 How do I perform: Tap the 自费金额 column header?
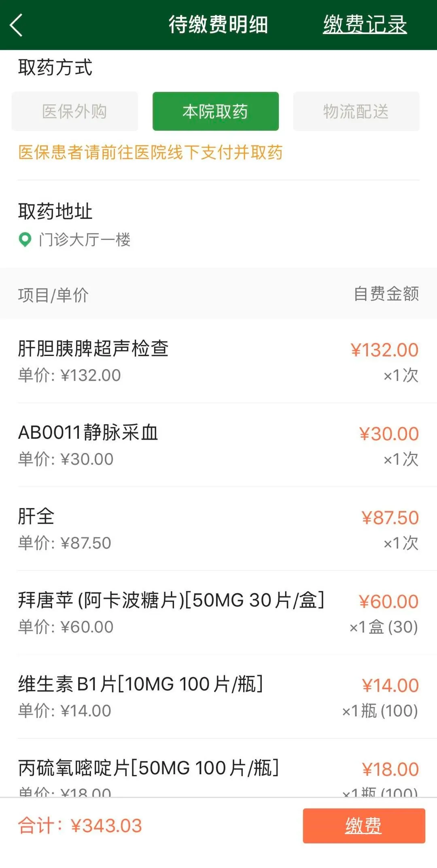(x=386, y=294)
